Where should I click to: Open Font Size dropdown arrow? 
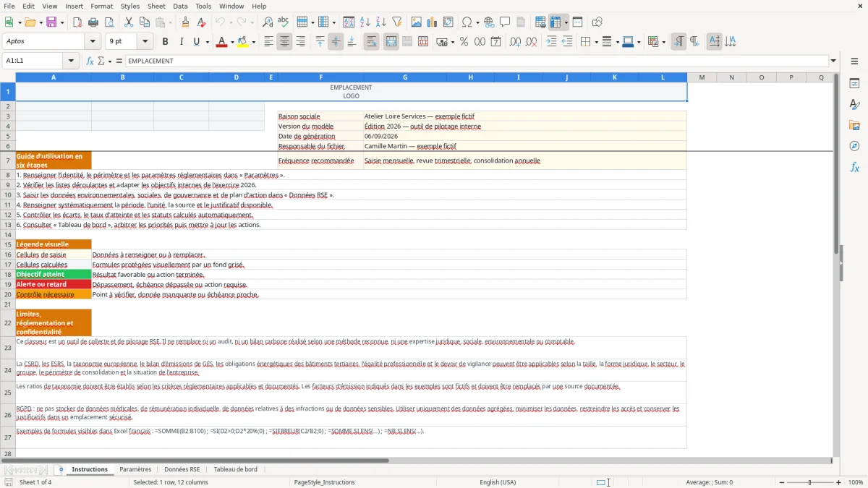click(145, 42)
